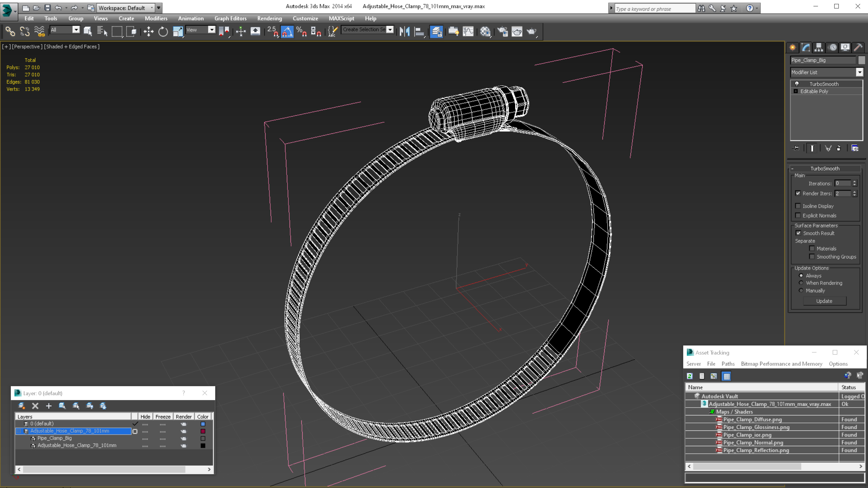Image resolution: width=868 pixels, height=488 pixels.
Task: Open the Create Selection Set dropdown
Action: [x=390, y=30]
